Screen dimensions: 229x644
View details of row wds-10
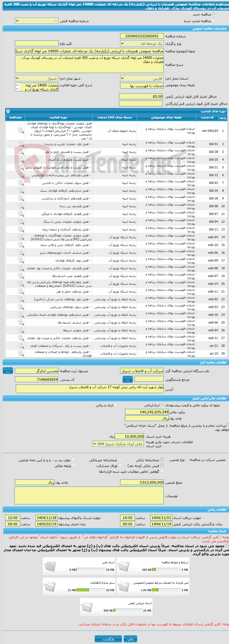[x=21, y=245]
